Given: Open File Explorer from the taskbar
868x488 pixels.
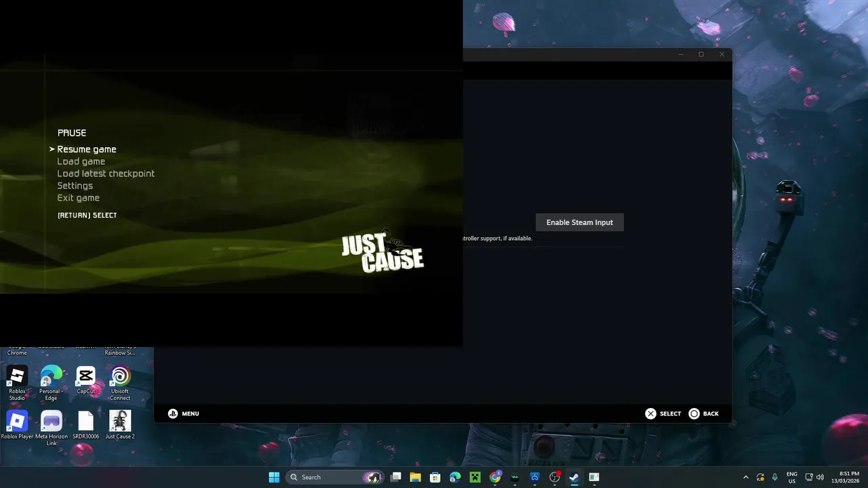Looking at the screenshot, I should [415, 477].
